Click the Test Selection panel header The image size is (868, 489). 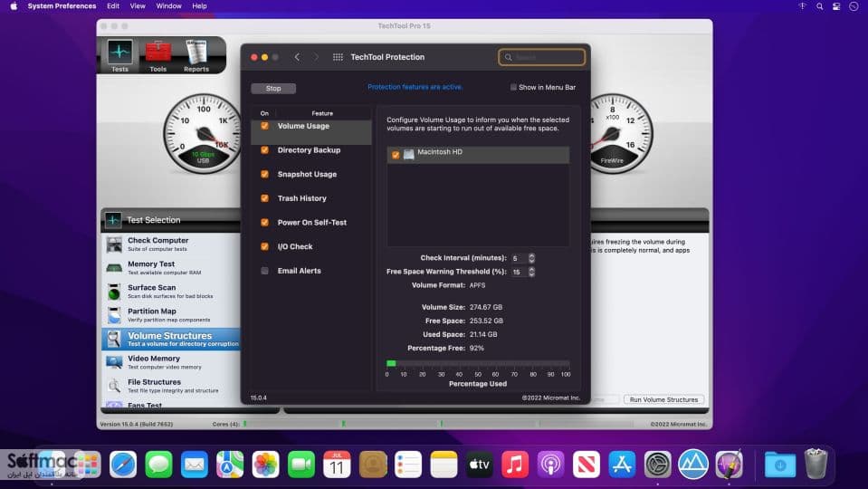(x=170, y=220)
